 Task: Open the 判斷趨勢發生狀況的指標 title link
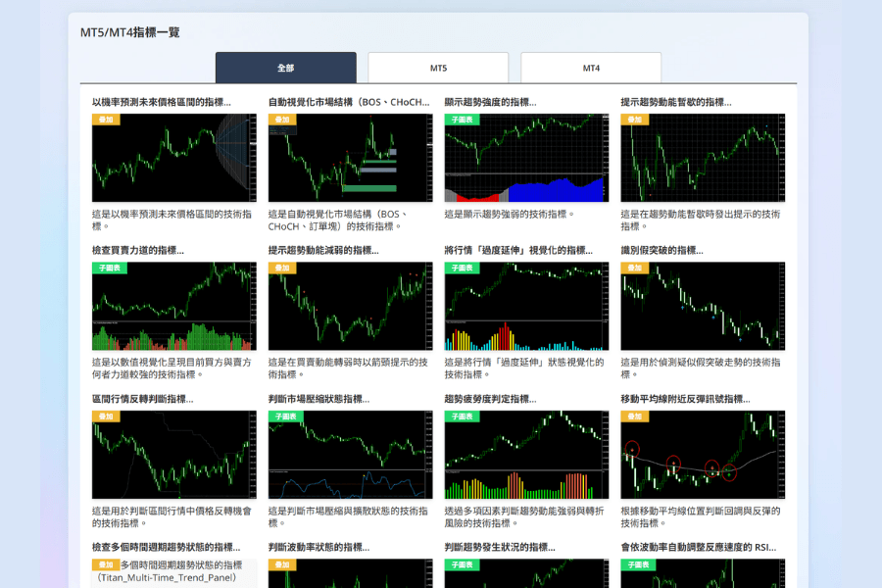(500, 547)
